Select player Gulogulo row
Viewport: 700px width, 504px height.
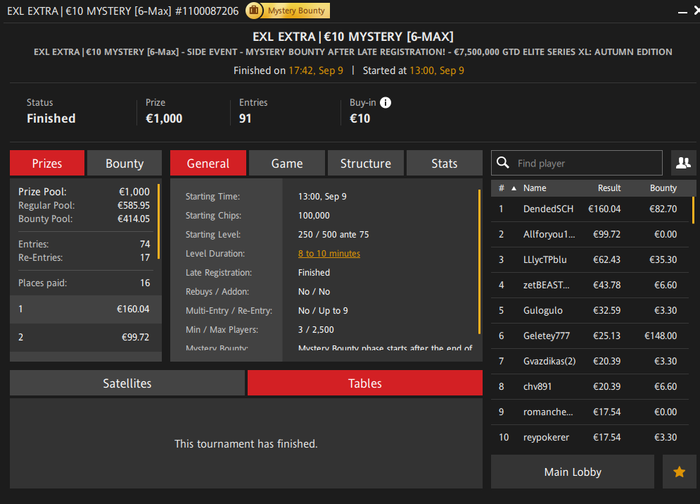(x=590, y=310)
